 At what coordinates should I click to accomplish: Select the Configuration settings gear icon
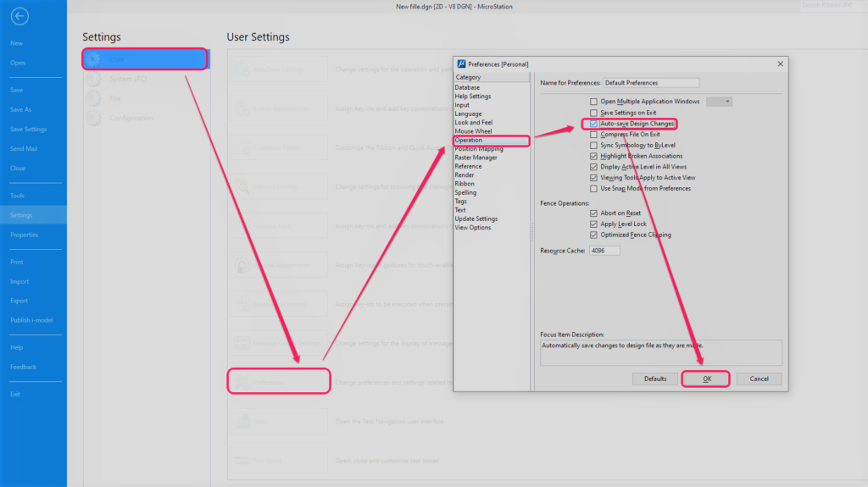pyautogui.click(x=93, y=118)
